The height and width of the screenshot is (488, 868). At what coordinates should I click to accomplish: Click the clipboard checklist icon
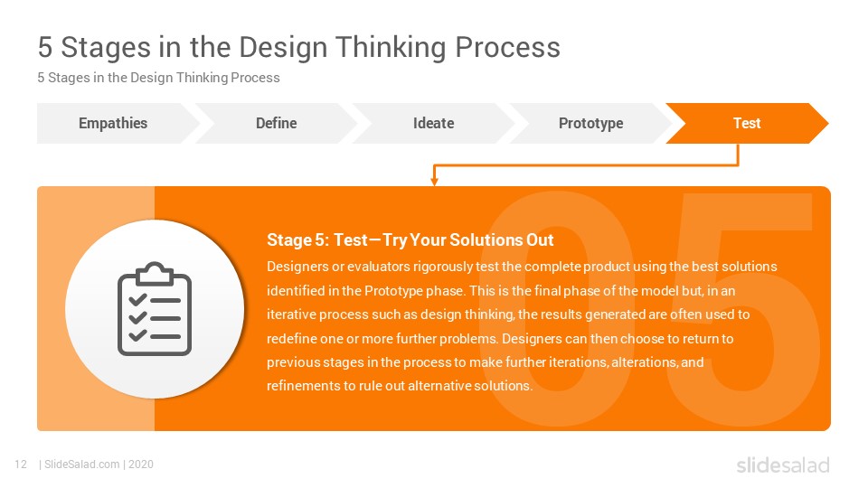coord(155,309)
